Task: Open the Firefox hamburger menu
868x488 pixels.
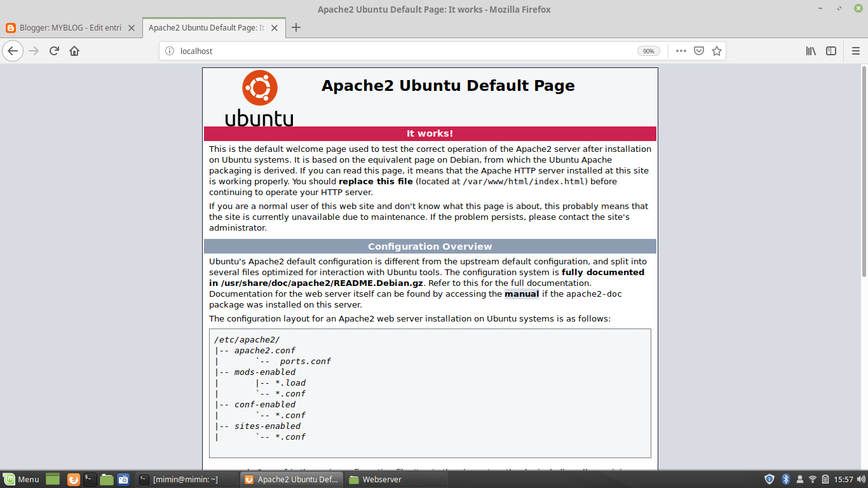Action: [x=856, y=51]
